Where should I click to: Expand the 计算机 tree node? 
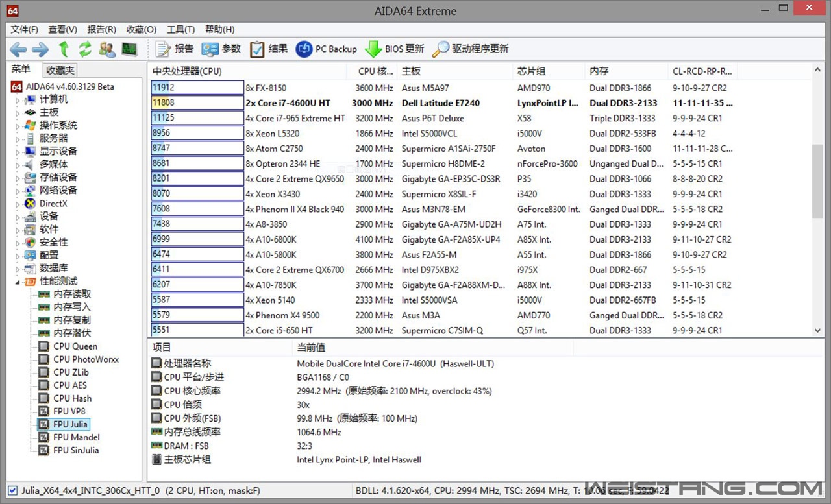(x=18, y=100)
